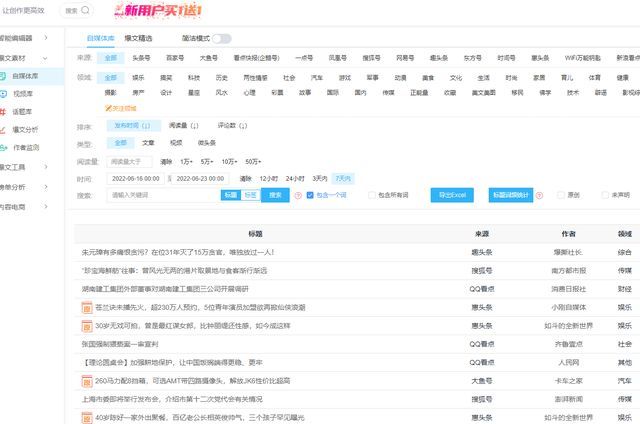Click the 视频库 play icon in sidebar
This screenshot has height=424, width=640.
pos(3,94)
